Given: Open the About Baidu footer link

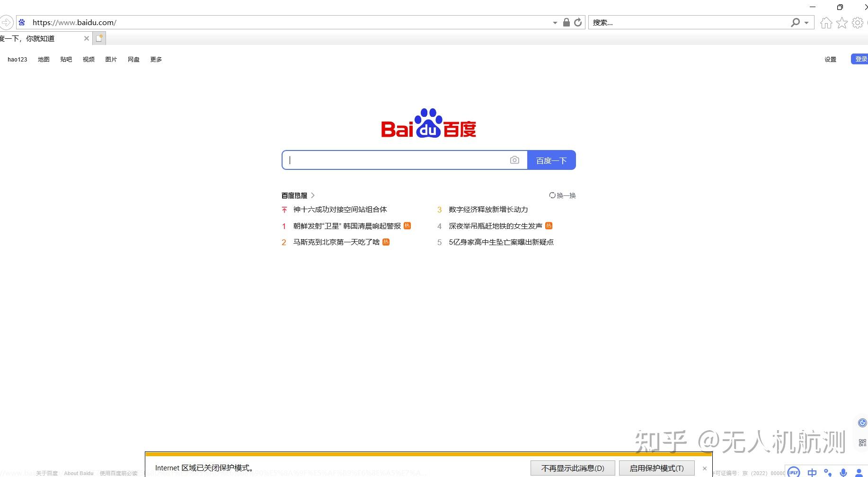Looking at the screenshot, I should pos(79,473).
